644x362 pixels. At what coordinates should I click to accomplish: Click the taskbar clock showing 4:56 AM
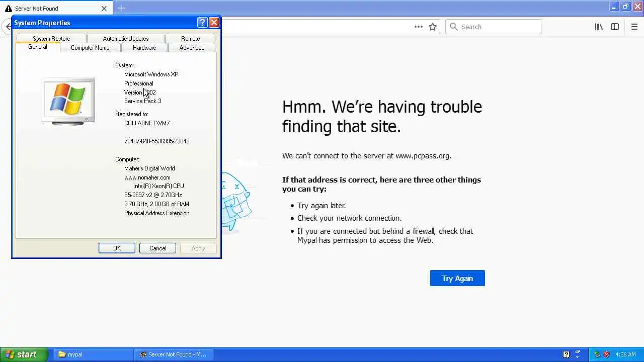point(625,354)
